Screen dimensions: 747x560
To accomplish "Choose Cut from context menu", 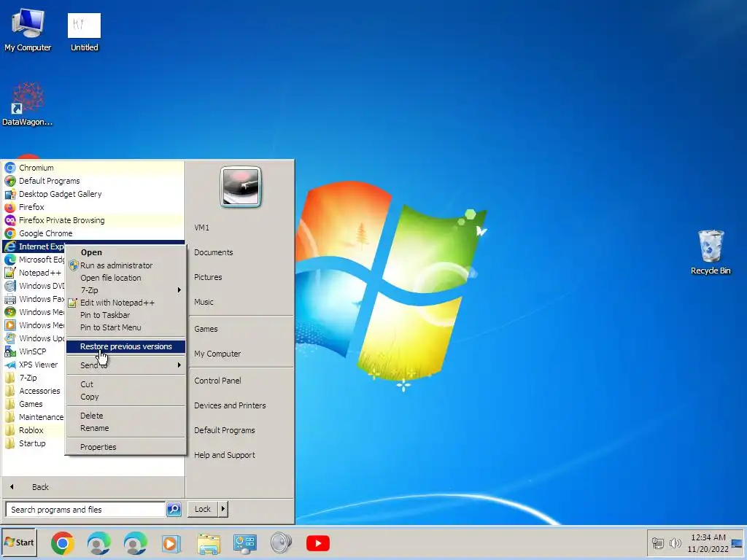I will pos(125,384).
